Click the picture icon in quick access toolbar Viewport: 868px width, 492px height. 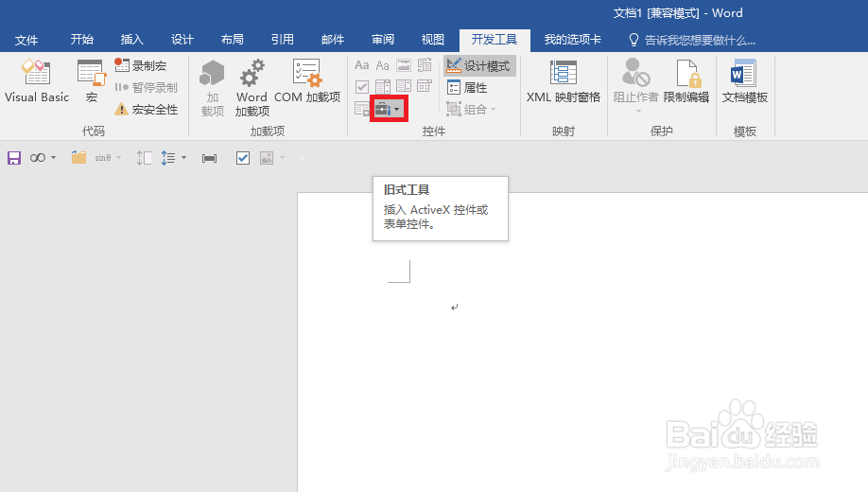pyautogui.click(x=267, y=158)
